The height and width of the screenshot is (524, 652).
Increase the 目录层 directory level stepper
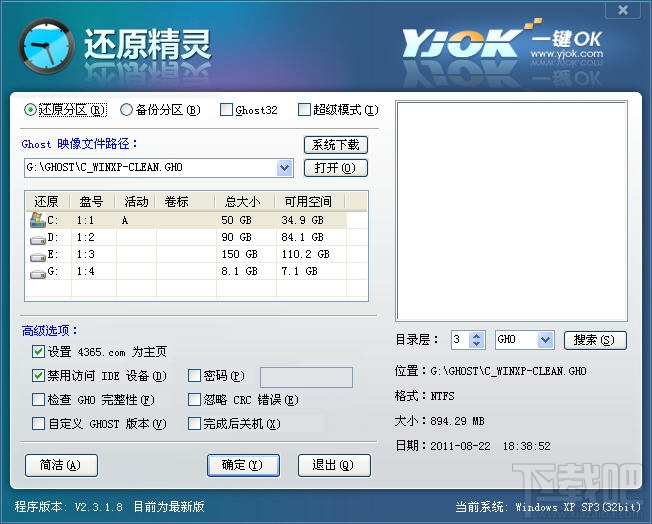(477, 336)
